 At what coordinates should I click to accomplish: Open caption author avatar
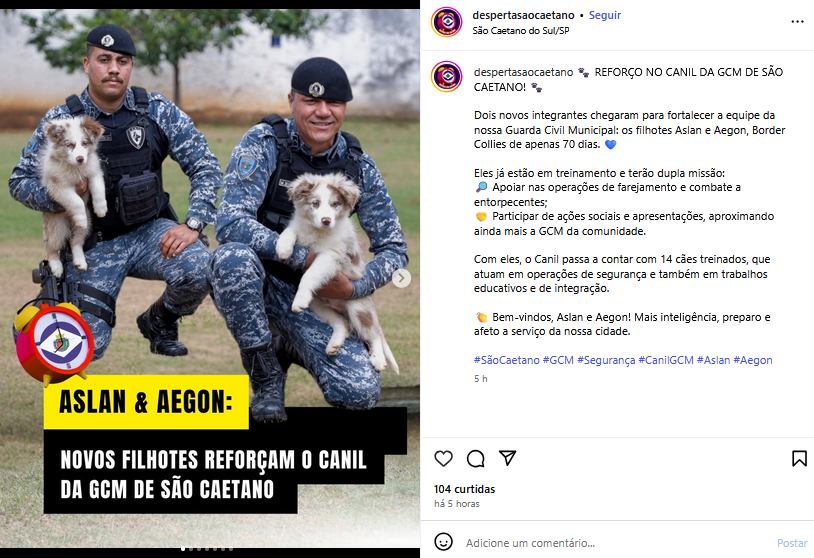pyautogui.click(x=446, y=76)
